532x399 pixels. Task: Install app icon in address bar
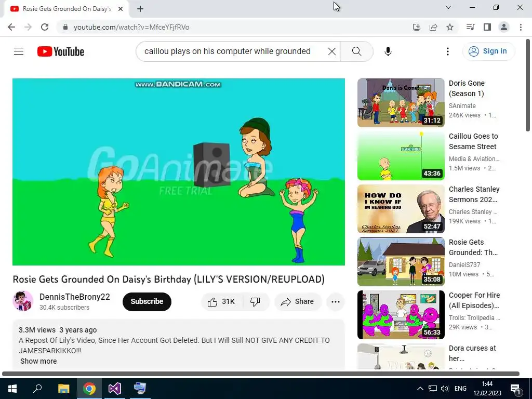[416, 27]
